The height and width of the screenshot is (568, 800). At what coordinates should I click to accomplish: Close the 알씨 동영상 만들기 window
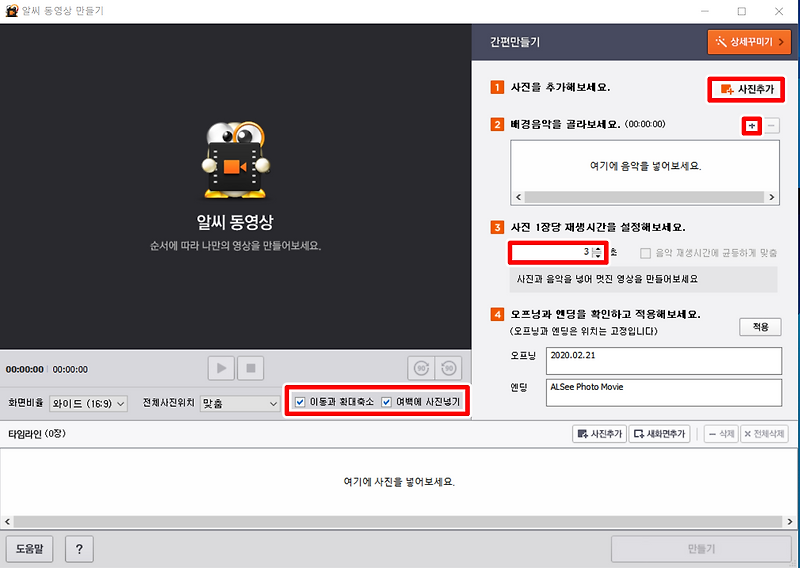779,11
